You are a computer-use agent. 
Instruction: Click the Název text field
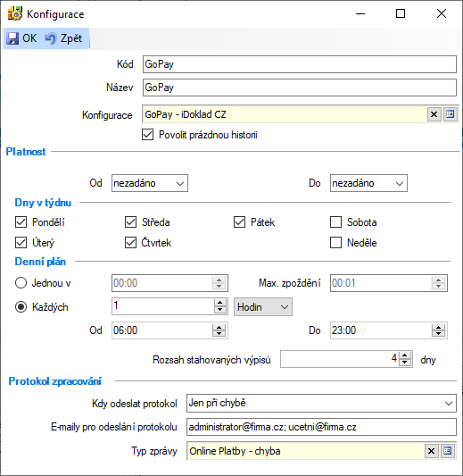(x=300, y=88)
